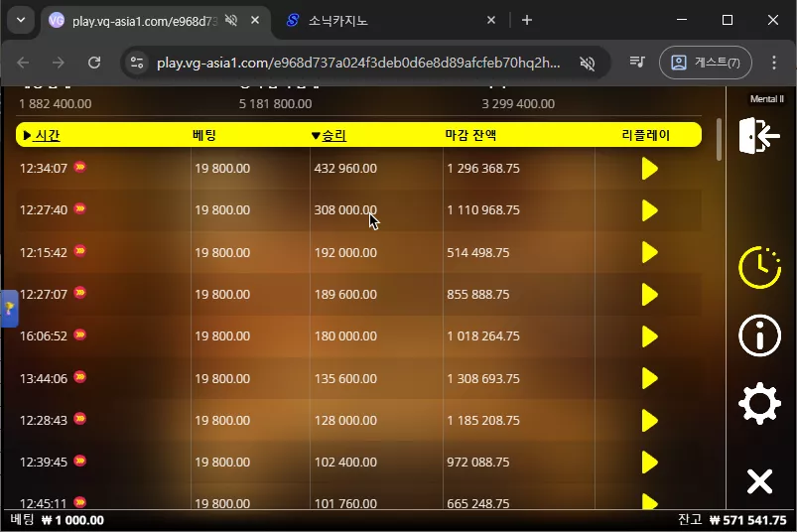Click the 972 088.75 closing balance

click(x=477, y=463)
